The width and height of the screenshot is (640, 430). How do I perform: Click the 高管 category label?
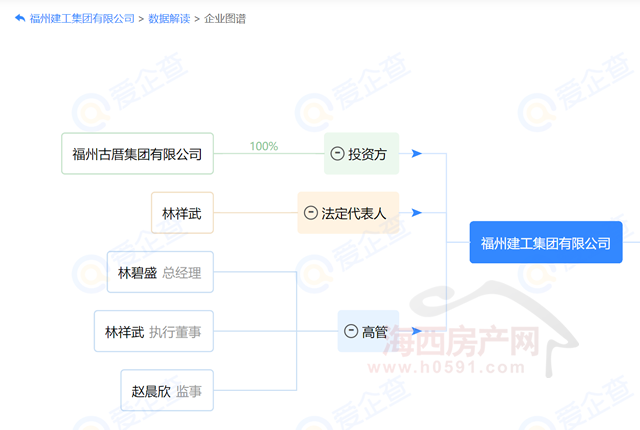374,332
